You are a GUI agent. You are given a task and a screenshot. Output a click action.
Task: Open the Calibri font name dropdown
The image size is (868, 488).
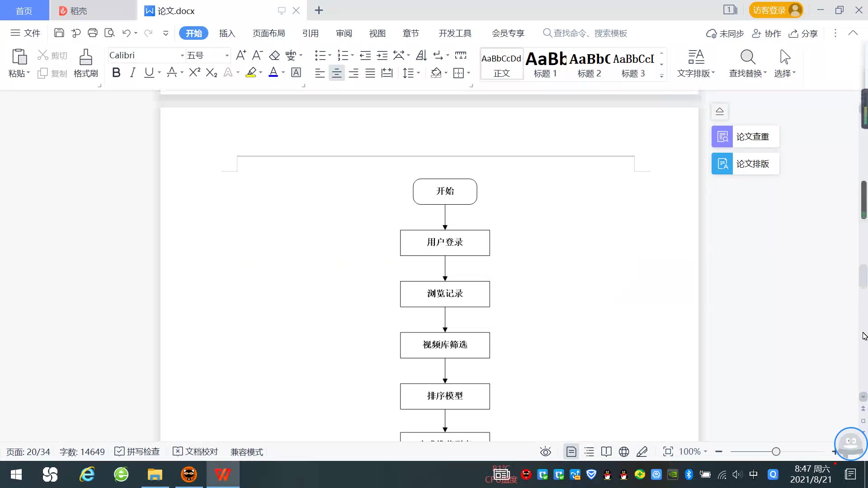click(x=182, y=55)
